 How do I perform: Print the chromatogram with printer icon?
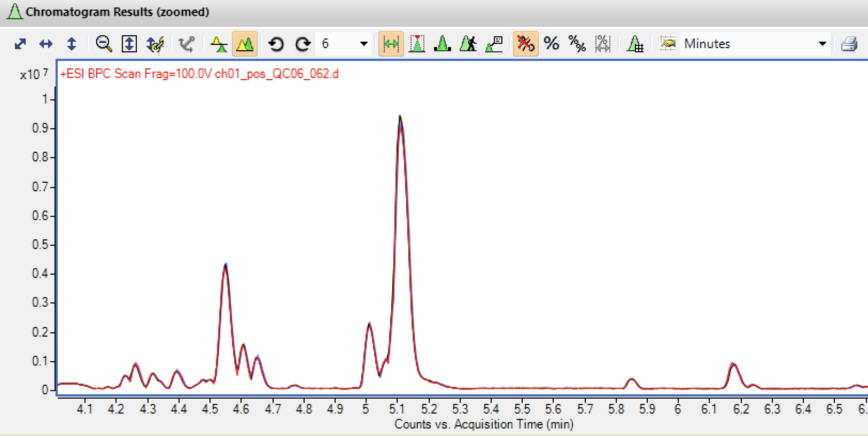pyautogui.click(x=849, y=44)
